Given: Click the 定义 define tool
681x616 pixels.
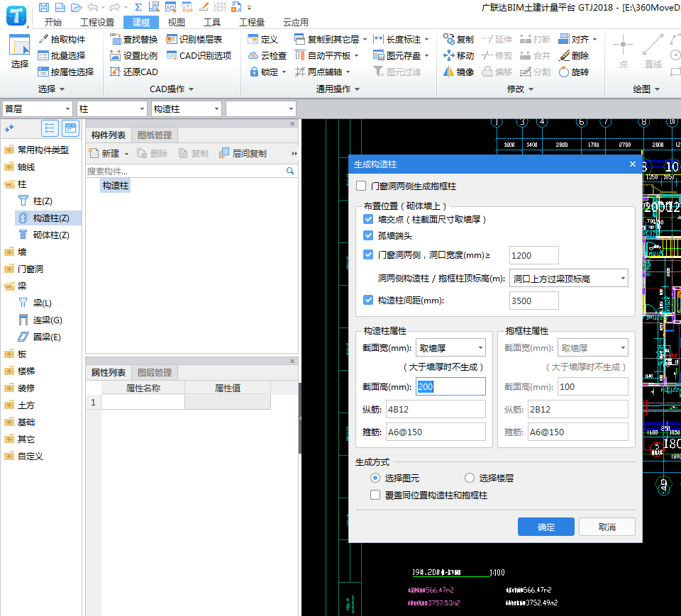Looking at the screenshot, I should coord(262,39).
